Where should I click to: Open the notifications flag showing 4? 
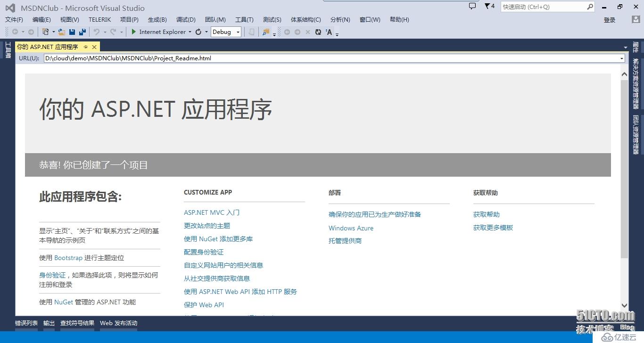point(489,6)
